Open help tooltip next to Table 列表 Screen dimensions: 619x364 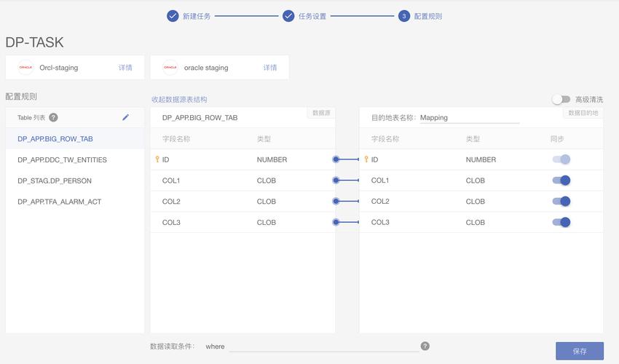[x=53, y=117]
